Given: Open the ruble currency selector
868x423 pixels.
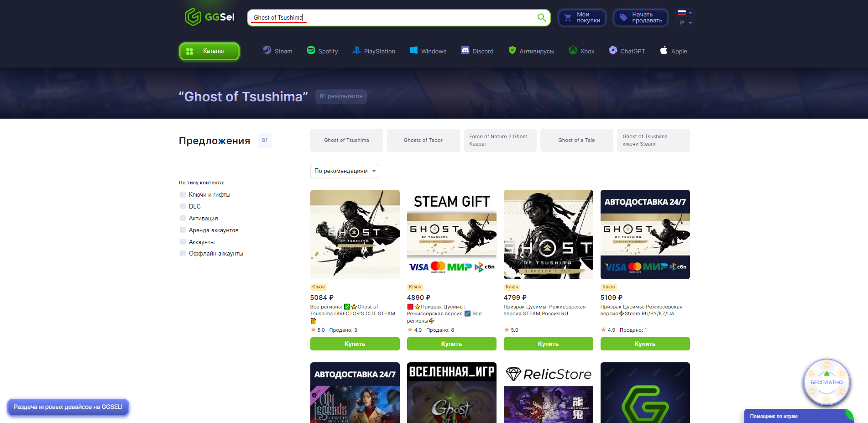Looking at the screenshot, I should (x=685, y=23).
